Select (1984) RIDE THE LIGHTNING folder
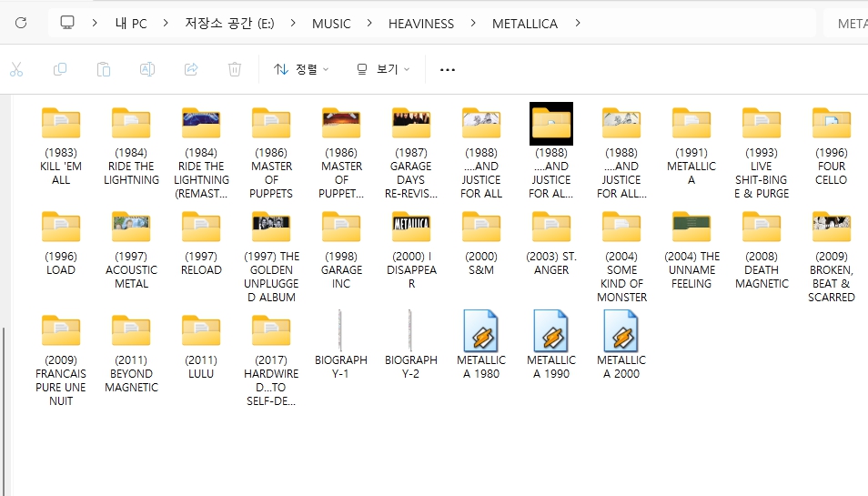This screenshot has height=496, width=868. 131,147
